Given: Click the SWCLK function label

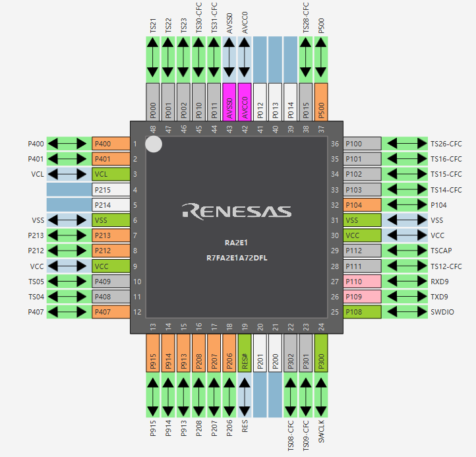Looking at the screenshot, I should 321,431.
